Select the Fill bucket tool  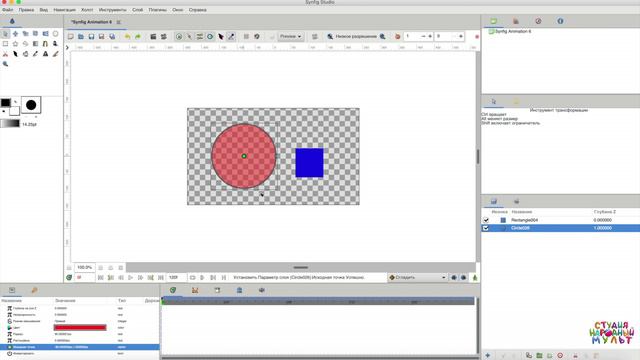(25, 54)
